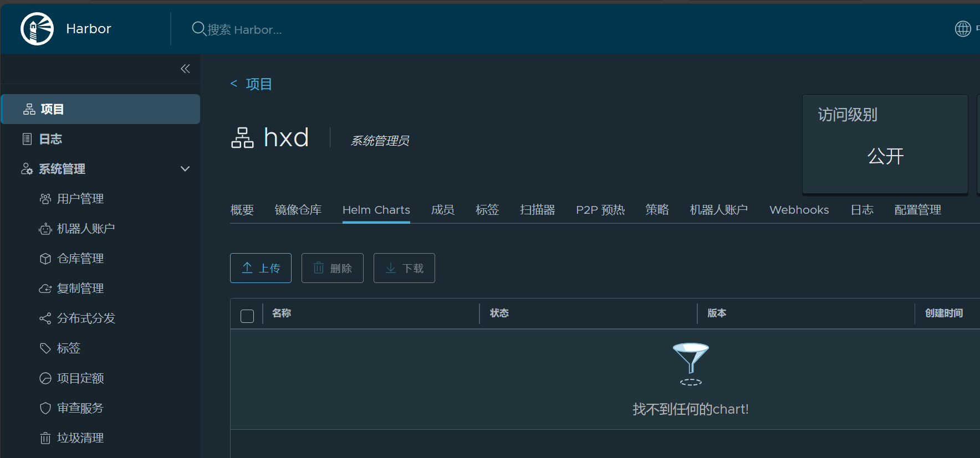
Task: Click the 机器人账户 robot icon
Action: pyautogui.click(x=45, y=229)
